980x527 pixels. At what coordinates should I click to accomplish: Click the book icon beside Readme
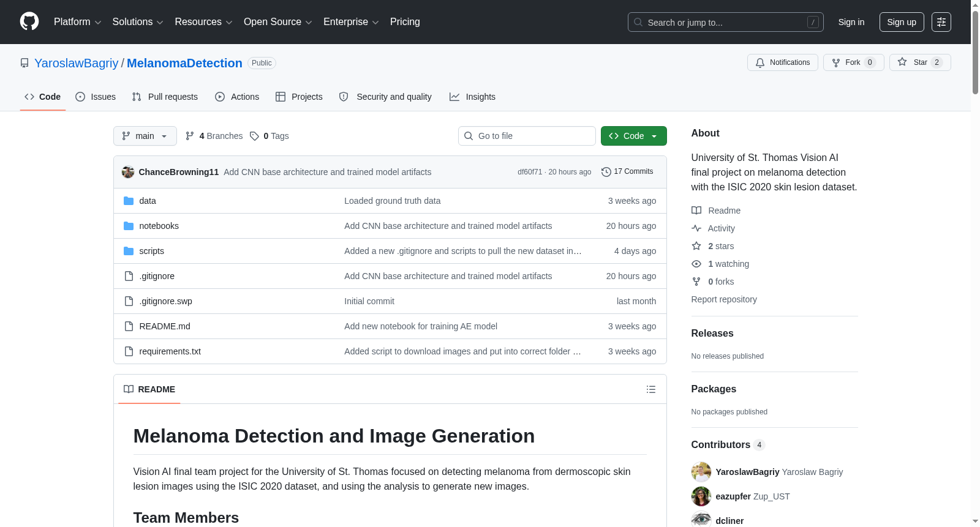point(696,211)
